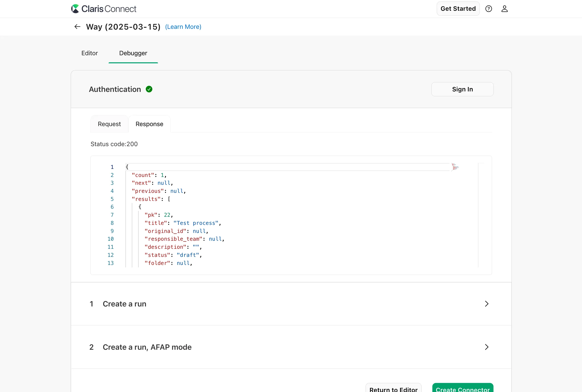Screen dimensions: 582x392
Task: Open the help question mark icon
Action: pos(488,9)
